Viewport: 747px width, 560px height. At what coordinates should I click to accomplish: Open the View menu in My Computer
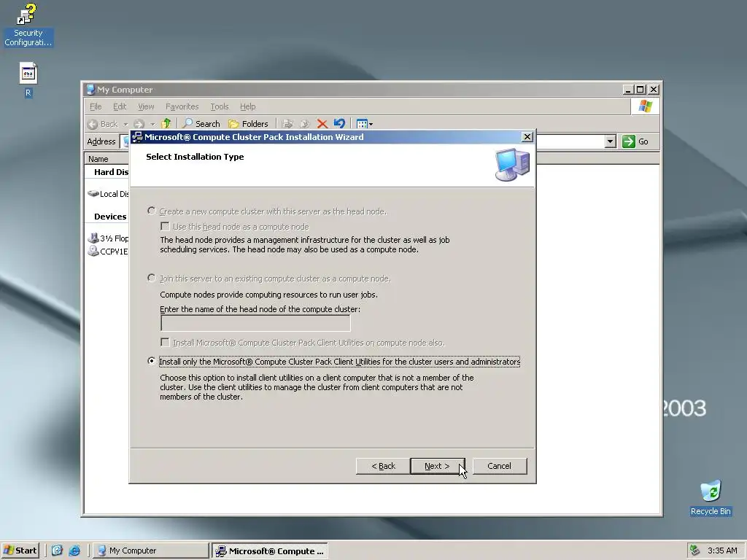pyautogui.click(x=146, y=106)
